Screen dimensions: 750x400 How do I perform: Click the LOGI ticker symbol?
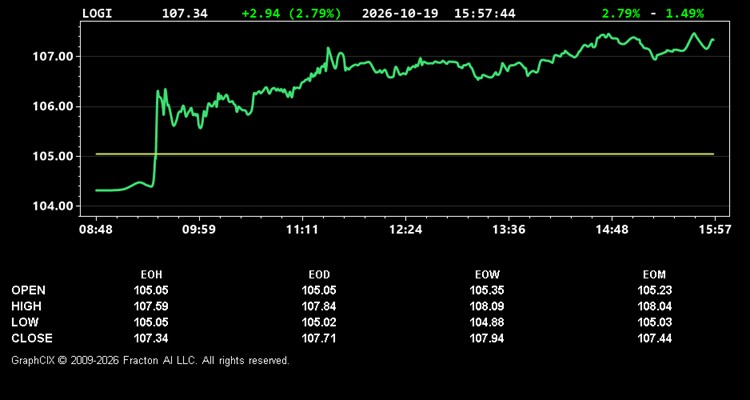tap(97, 13)
